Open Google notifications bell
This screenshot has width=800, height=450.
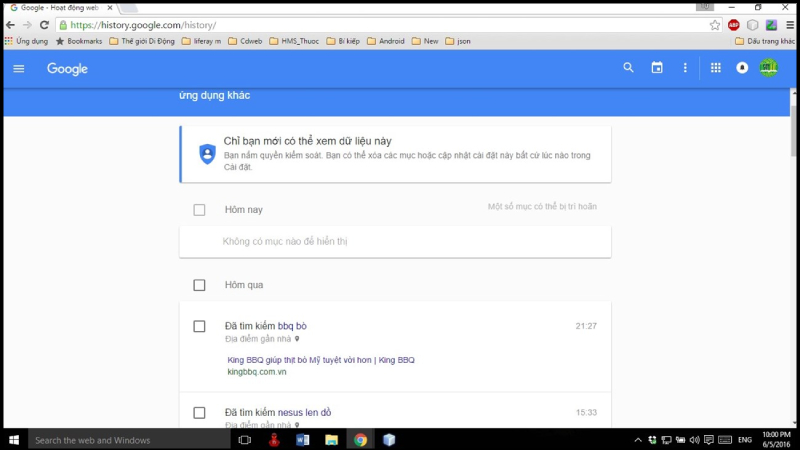742,68
